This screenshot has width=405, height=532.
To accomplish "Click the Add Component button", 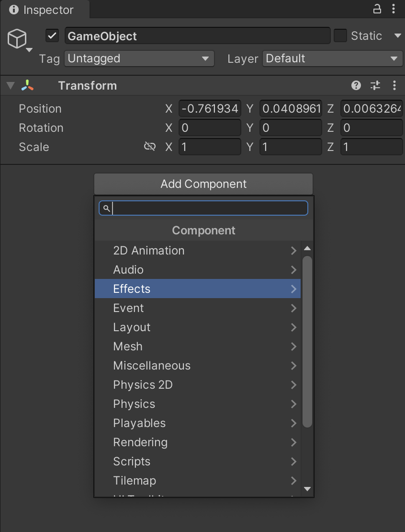I will click(x=203, y=184).
